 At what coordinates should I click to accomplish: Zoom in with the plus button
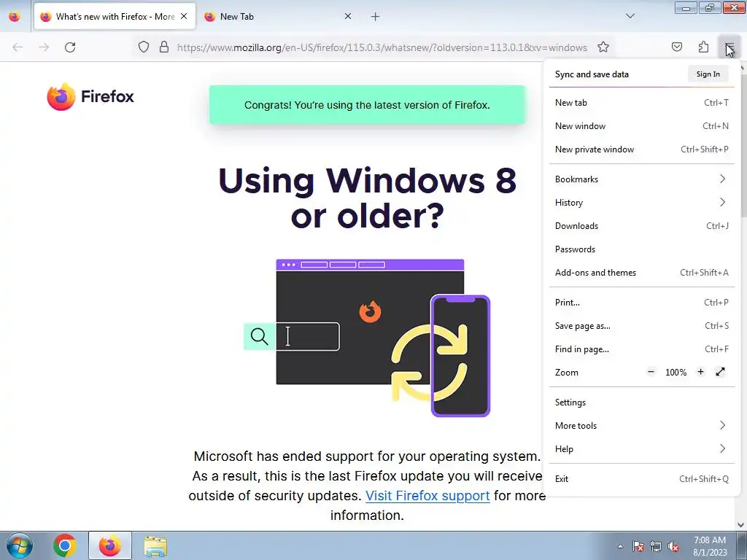pyautogui.click(x=700, y=372)
